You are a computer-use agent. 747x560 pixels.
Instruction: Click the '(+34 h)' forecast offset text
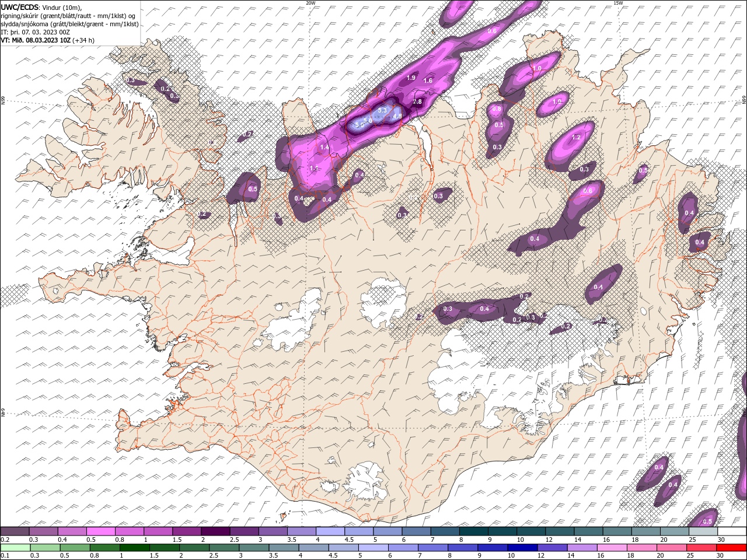pyautogui.click(x=83, y=40)
